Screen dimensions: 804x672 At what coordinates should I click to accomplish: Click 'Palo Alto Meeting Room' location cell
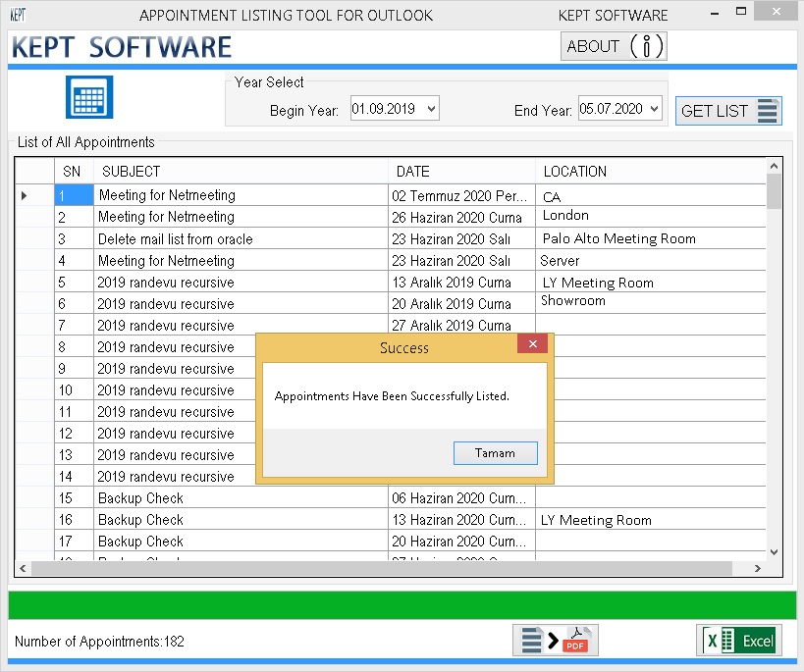[x=651, y=238]
